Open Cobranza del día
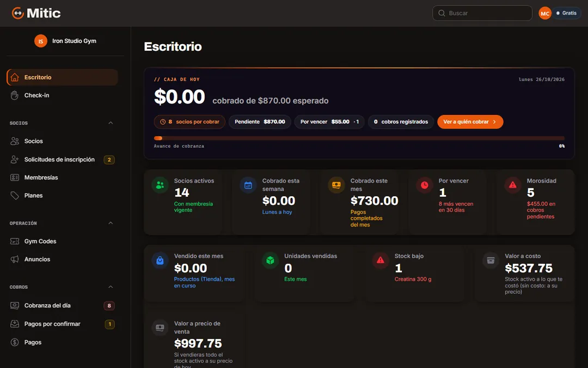 (x=62, y=306)
